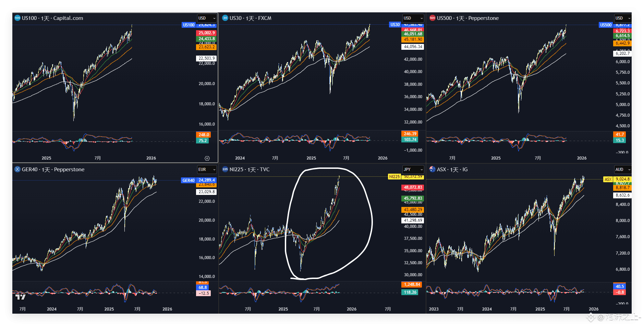Click the teal 15.3 indicator value

point(620,140)
